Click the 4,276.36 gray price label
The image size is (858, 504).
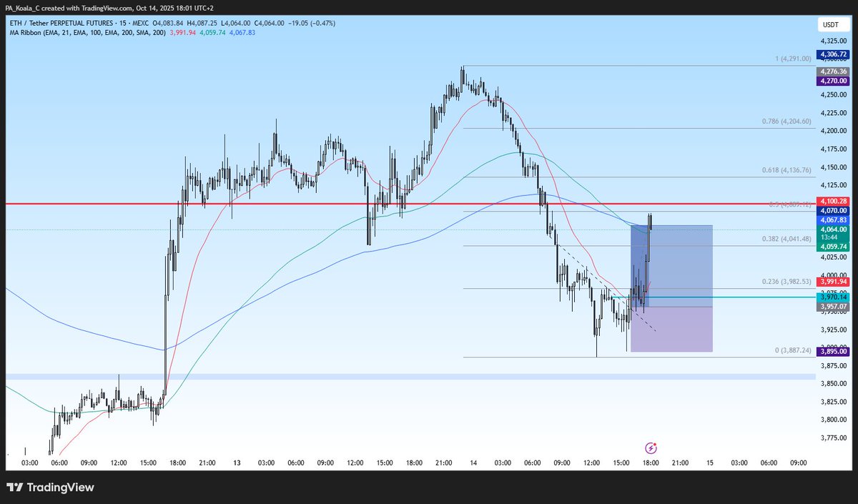point(834,71)
